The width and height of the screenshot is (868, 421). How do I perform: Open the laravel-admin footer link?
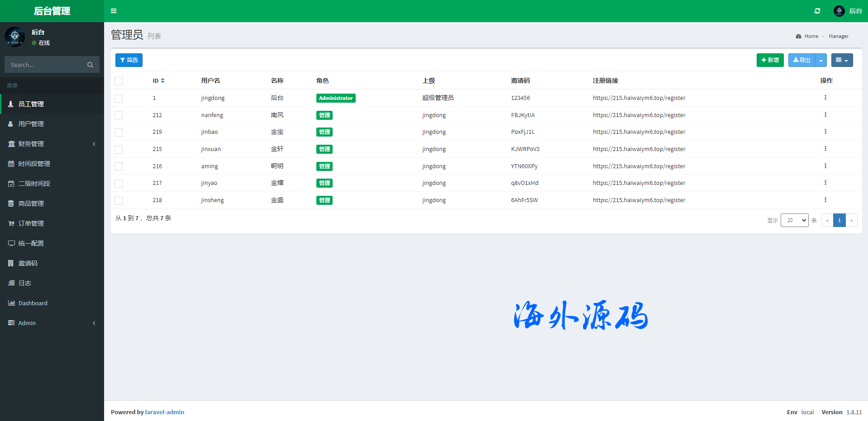point(164,412)
